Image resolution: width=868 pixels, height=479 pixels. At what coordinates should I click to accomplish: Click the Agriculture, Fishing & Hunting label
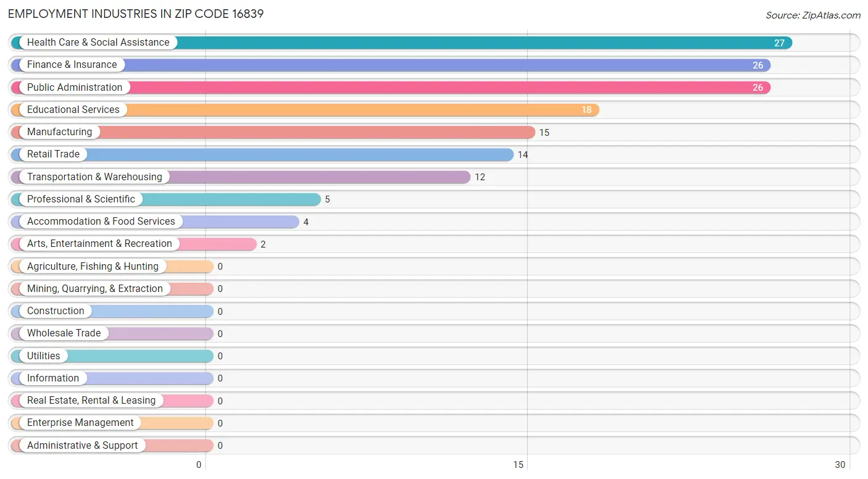93,267
